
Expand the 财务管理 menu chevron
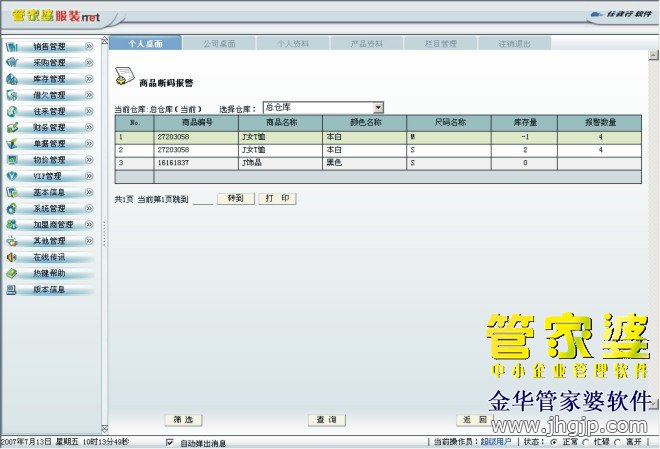pos(89,128)
